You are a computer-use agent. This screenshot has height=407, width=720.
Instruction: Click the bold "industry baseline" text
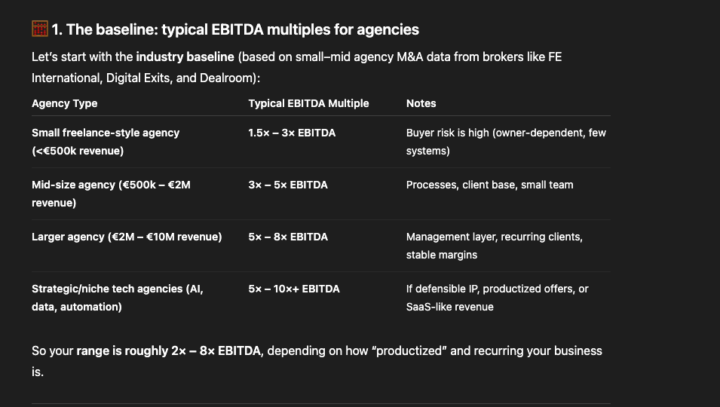coord(179,57)
